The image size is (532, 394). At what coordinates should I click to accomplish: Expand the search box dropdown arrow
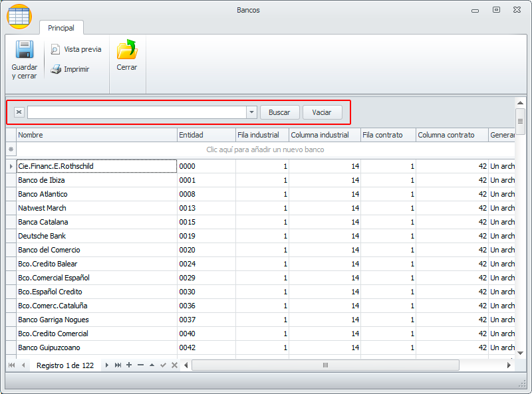pos(251,112)
